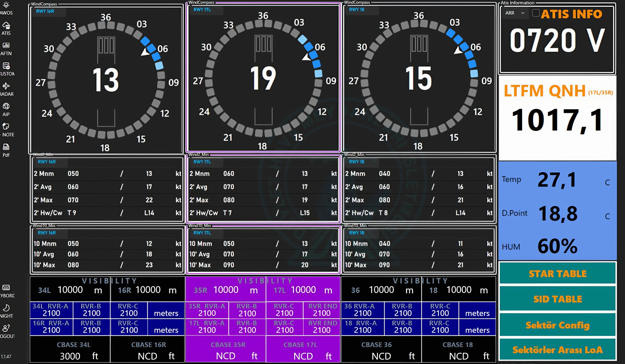
Task: Click Sektörler Arası LoA button
Action: (x=558, y=349)
